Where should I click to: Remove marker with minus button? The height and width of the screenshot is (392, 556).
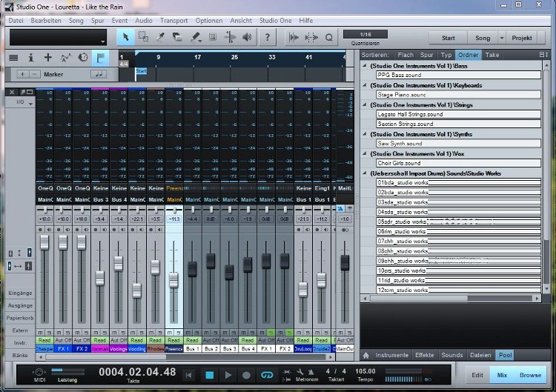[x=34, y=74]
